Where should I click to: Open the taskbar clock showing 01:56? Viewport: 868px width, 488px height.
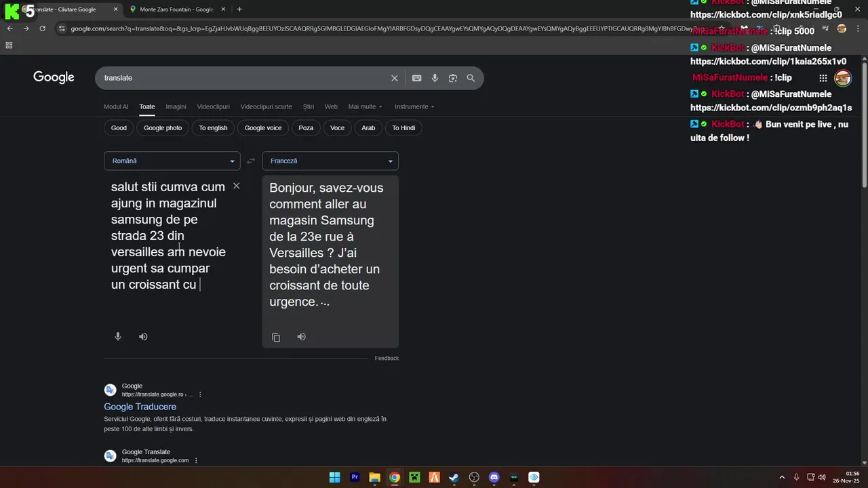pos(847,477)
